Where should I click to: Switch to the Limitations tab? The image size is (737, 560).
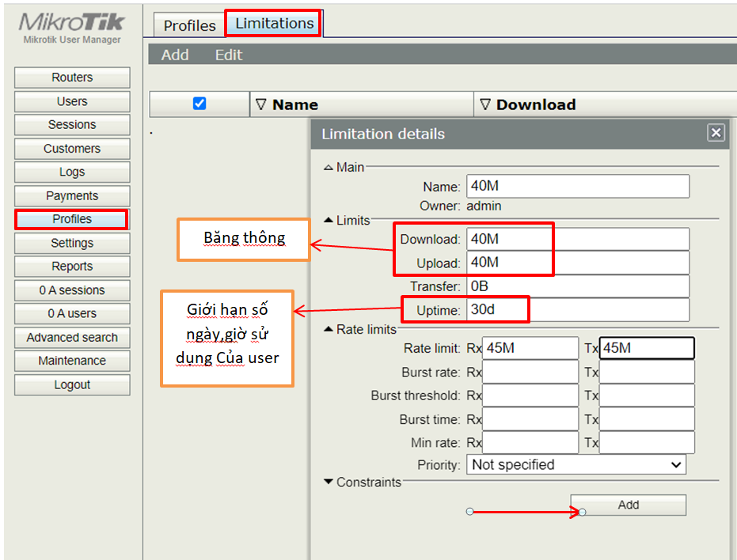coord(274,24)
